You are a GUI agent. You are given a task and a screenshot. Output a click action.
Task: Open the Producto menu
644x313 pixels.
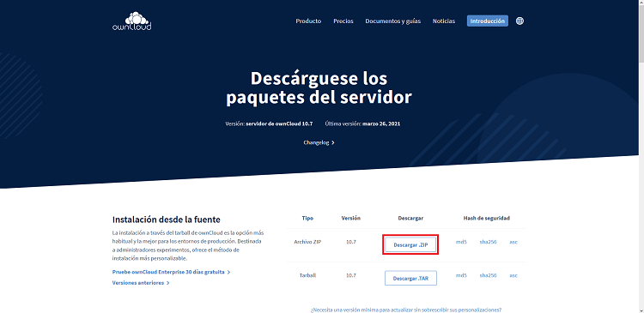(308, 21)
